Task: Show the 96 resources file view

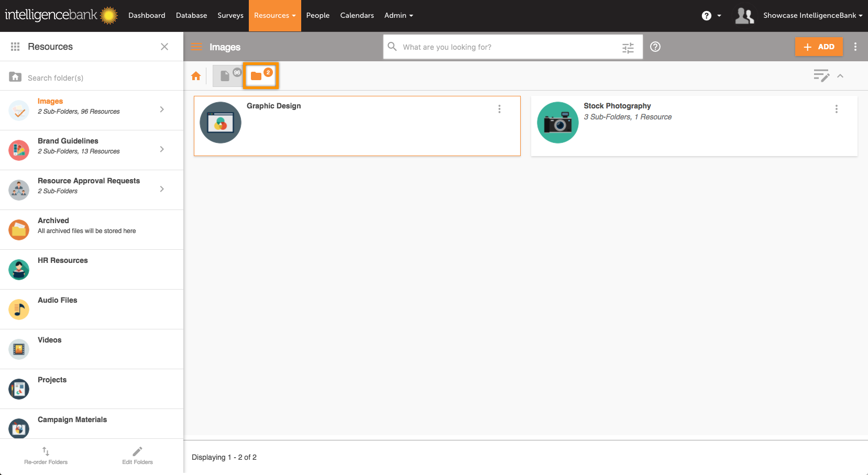Action: (x=228, y=75)
